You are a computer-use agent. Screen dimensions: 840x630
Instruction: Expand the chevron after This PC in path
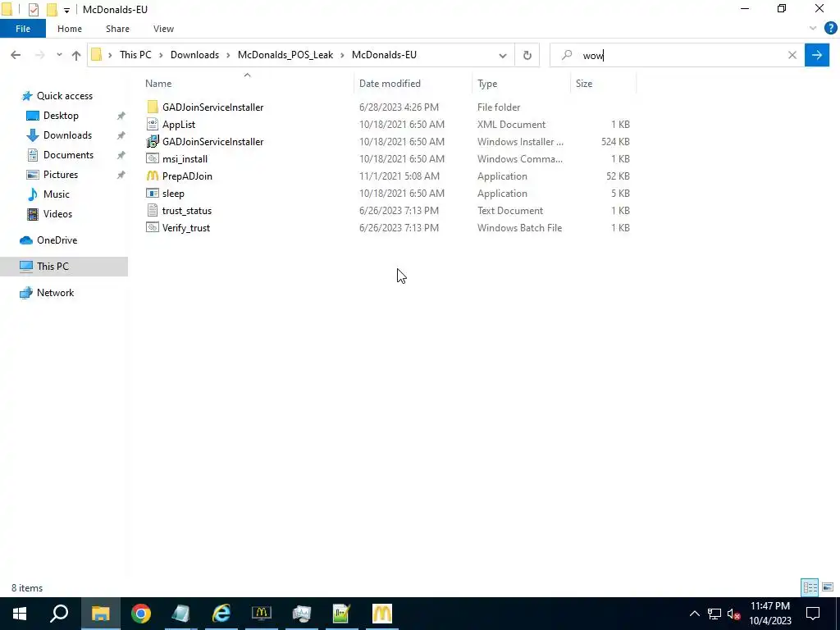pos(161,55)
